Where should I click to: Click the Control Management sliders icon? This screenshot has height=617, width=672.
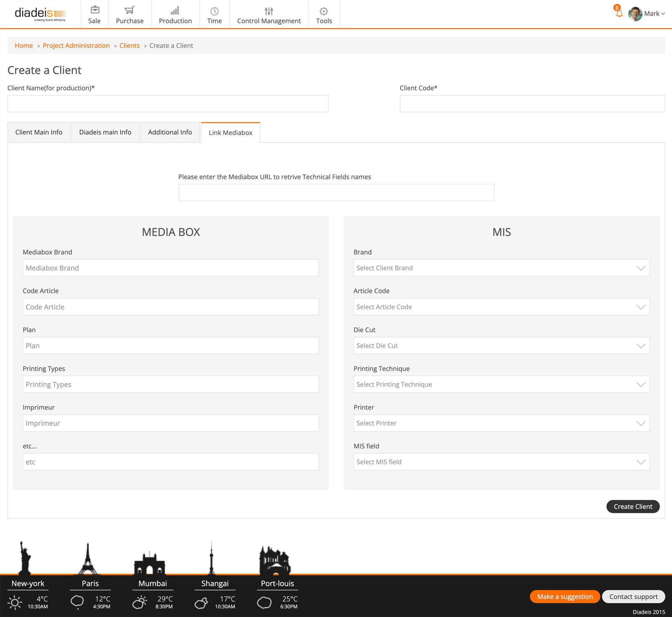[269, 11]
